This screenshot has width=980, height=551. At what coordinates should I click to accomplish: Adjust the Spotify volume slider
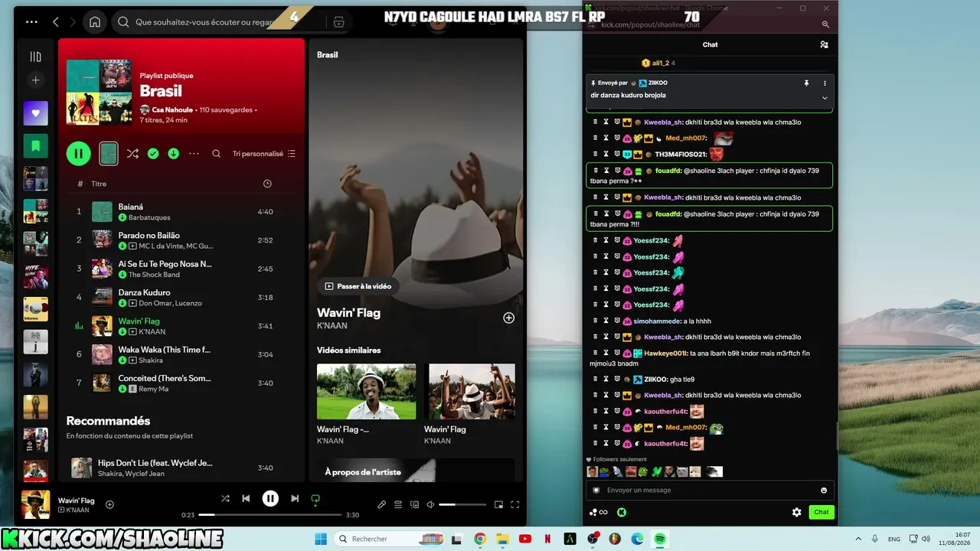(462, 504)
